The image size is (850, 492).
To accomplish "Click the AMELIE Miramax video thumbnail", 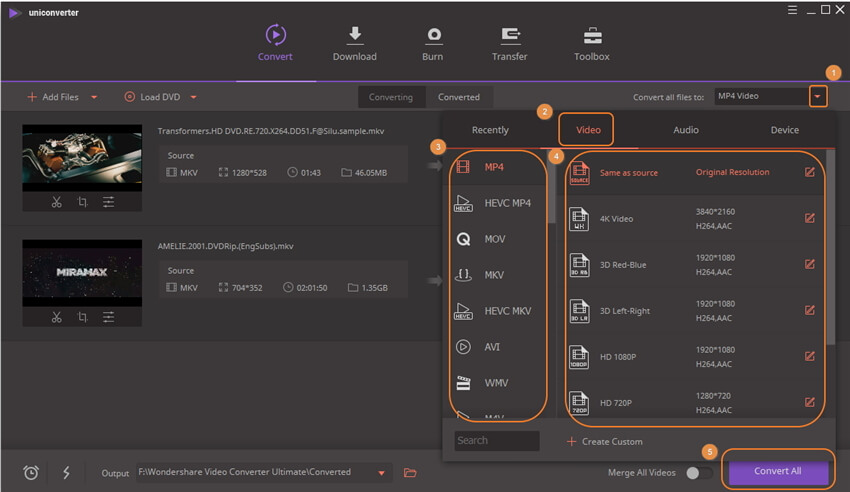I will tap(82, 273).
